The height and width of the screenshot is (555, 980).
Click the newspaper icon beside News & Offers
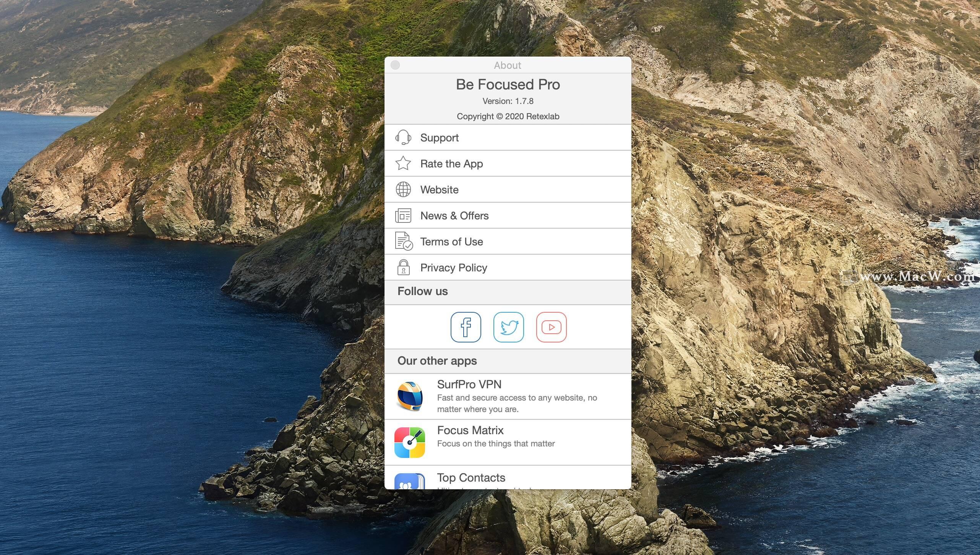coord(403,215)
